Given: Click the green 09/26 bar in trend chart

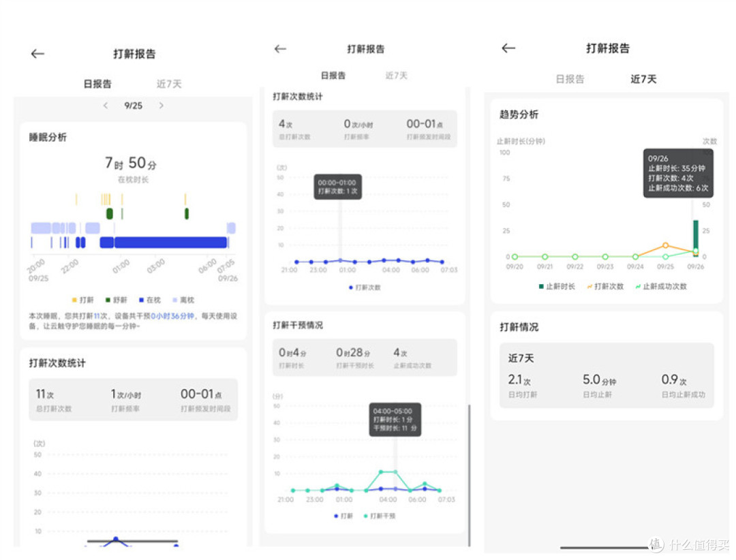Looking at the screenshot, I should click(696, 238).
